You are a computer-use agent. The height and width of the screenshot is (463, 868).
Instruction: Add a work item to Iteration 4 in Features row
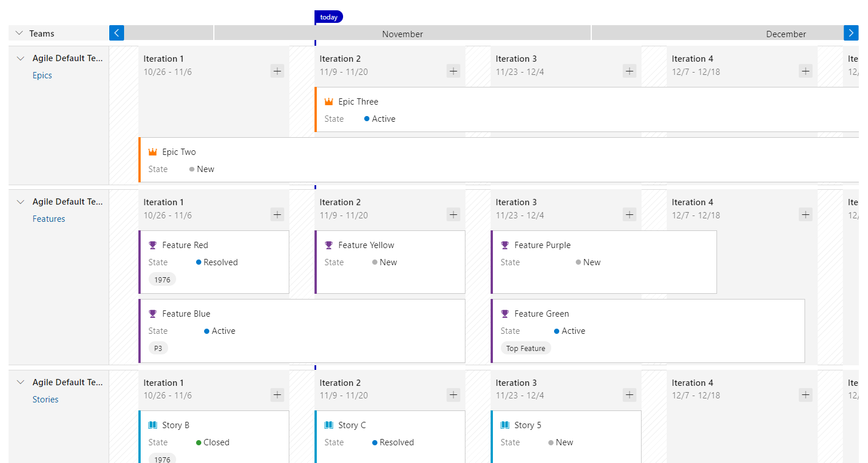click(805, 214)
